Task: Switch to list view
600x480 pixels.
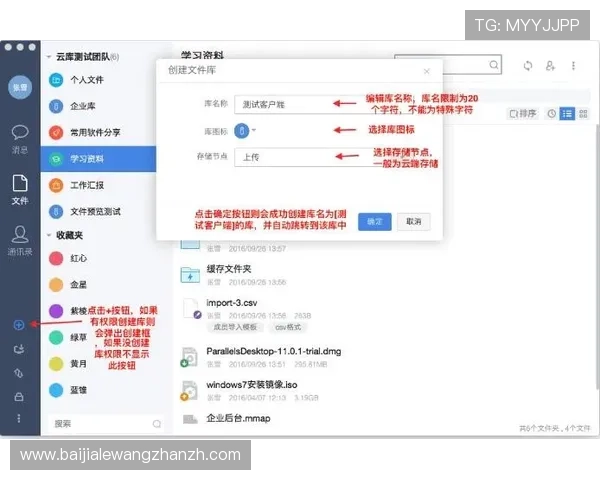Action: (567, 114)
